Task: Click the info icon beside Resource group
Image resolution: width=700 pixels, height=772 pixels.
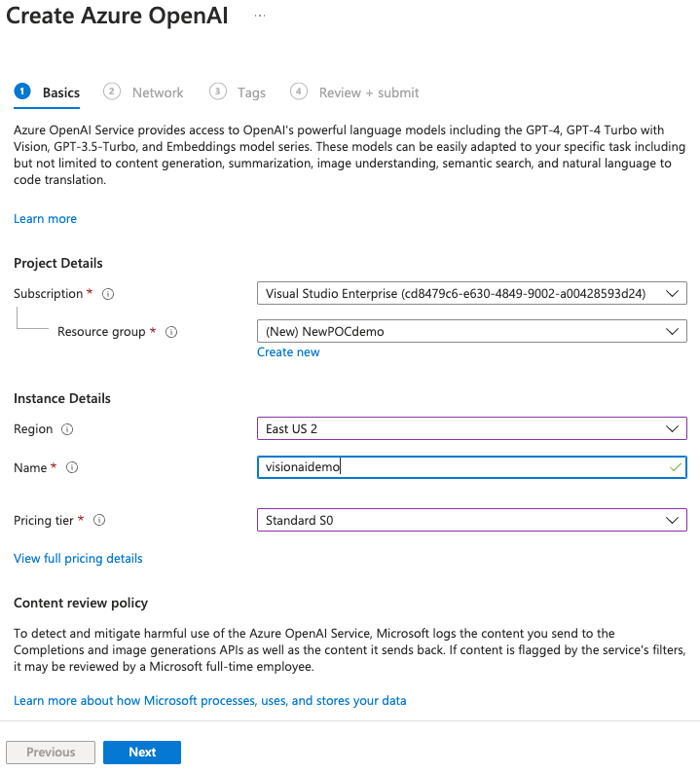Action: coord(171,332)
